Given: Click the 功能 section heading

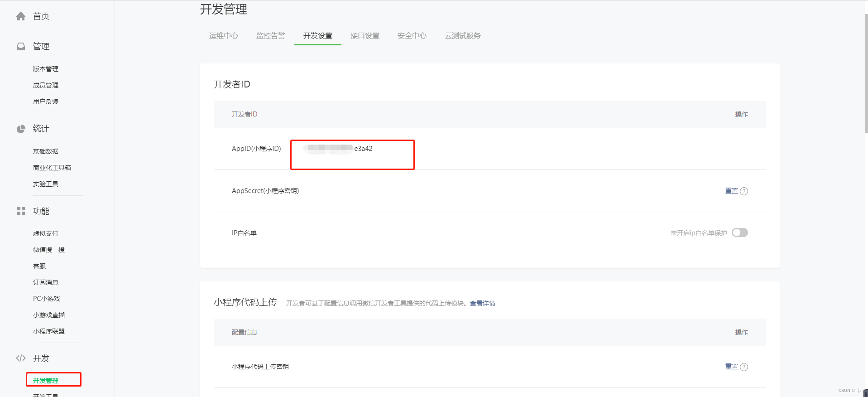Looking at the screenshot, I should pyautogui.click(x=41, y=211).
